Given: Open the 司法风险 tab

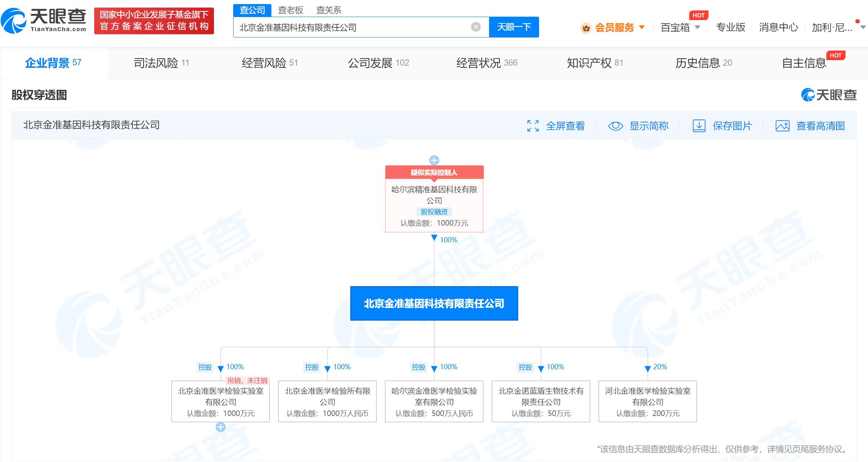Looking at the screenshot, I should pyautogui.click(x=161, y=63).
